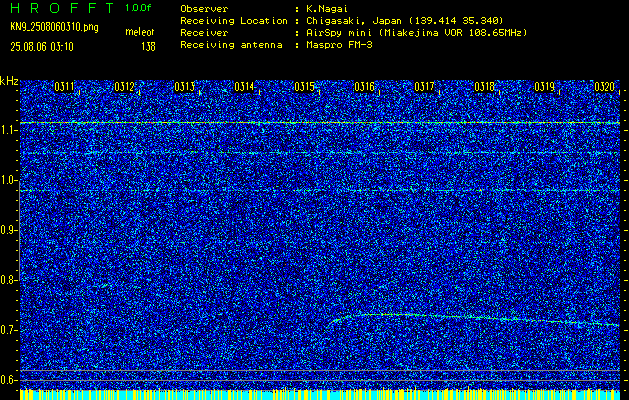Click the meteor label above the count
The image size is (629, 400).
[140, 32]
